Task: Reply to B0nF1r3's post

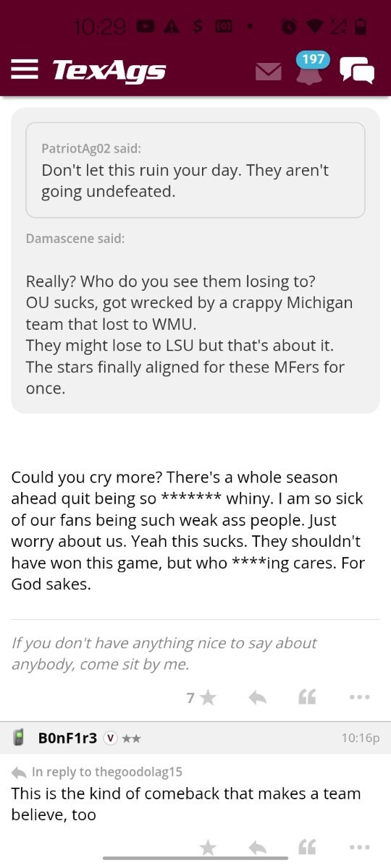Action: (x=257, y=848)
